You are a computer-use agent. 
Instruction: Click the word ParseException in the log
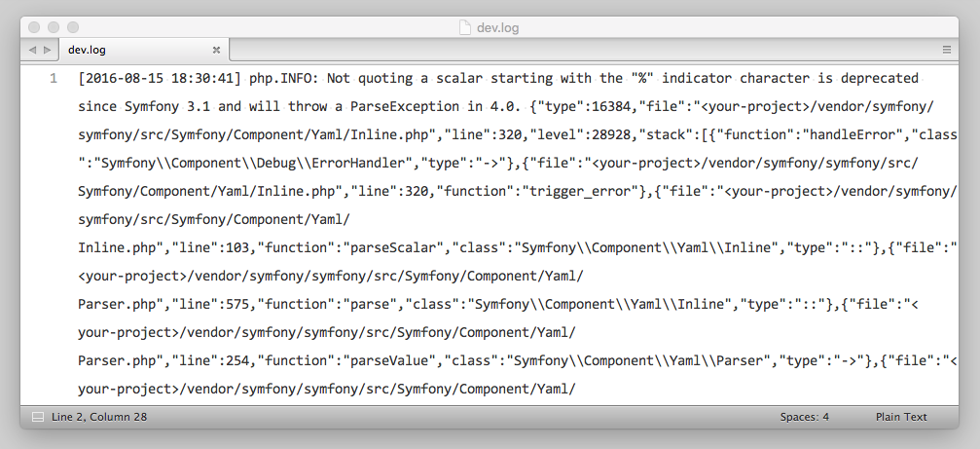coord(405,107)
